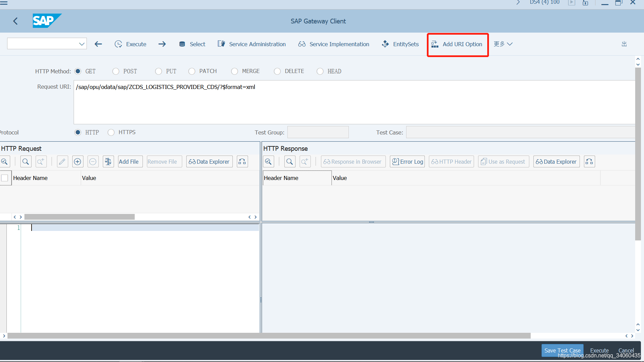Click the exit icon at the toolbar's right end
The width and height of the screenshot is (644, 362).
coord(624,44)
